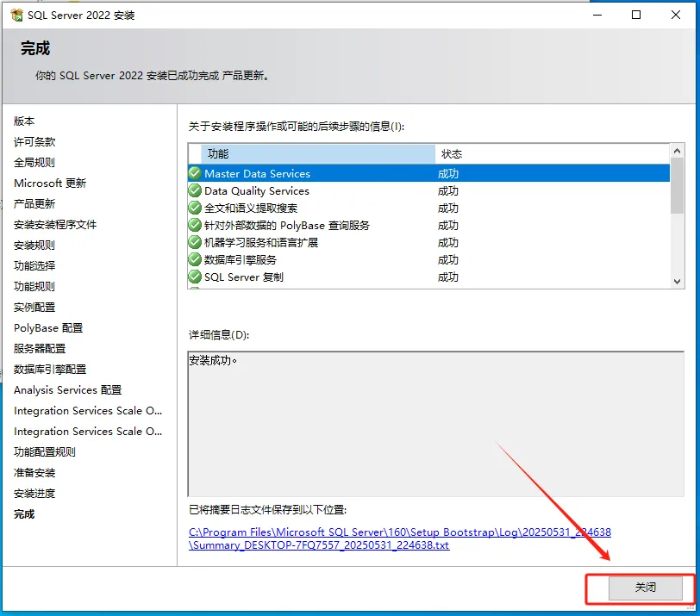Click the bold 完成 step in the sidebar
This screenshot has height=616, width=700.
point(24,513)
